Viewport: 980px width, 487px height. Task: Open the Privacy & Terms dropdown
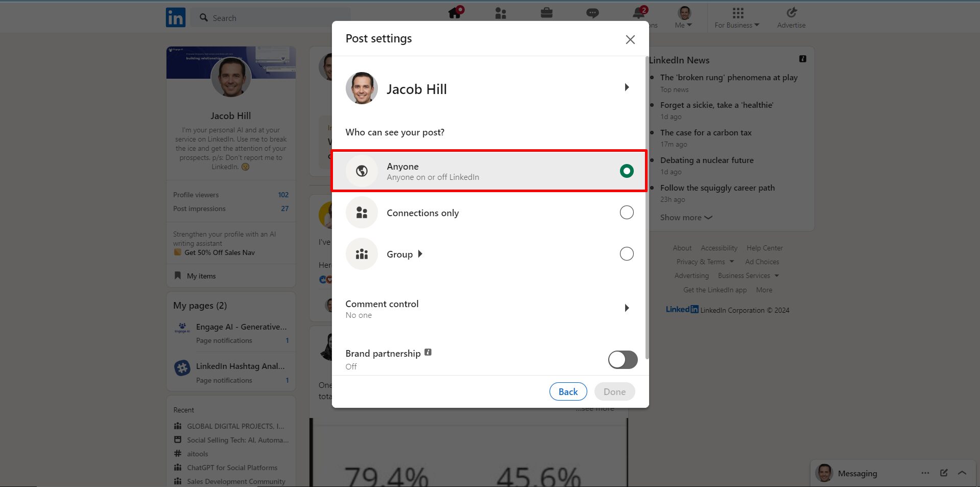705,262
